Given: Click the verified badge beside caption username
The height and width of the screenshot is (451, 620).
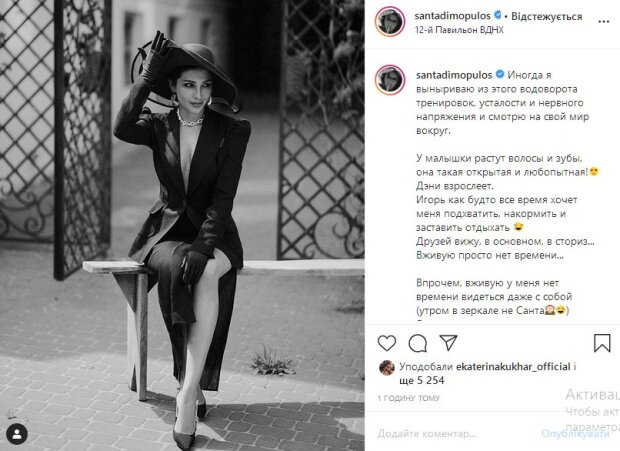Looking at the screenshot, I should [500, 74].
